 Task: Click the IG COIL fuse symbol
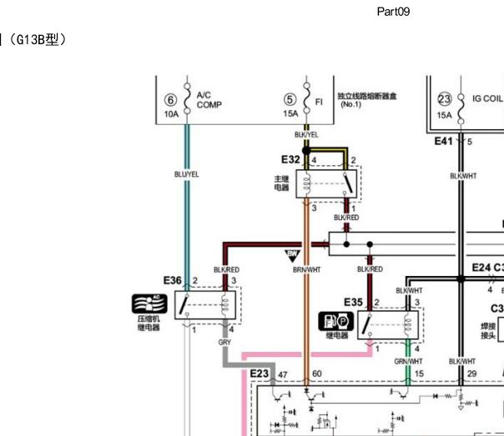461,109
